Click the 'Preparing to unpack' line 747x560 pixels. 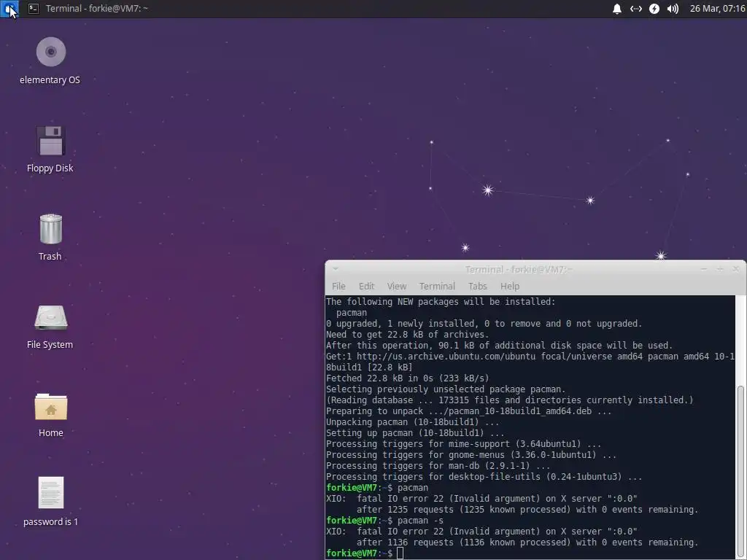[x=469, y=411]
